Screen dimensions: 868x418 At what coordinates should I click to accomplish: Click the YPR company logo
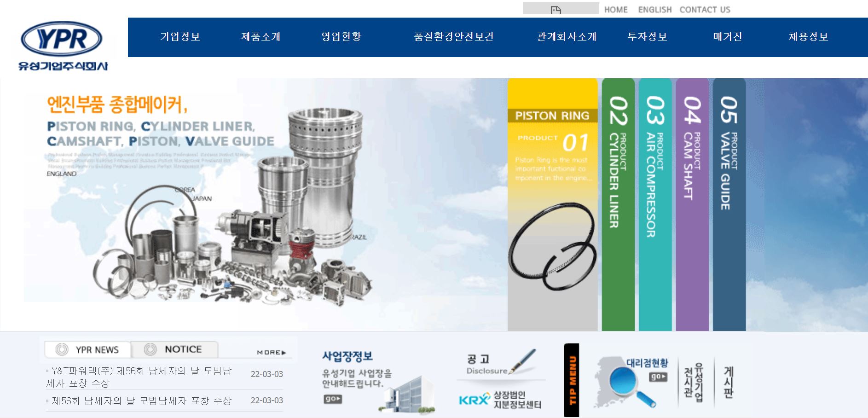tap(63, 45)
